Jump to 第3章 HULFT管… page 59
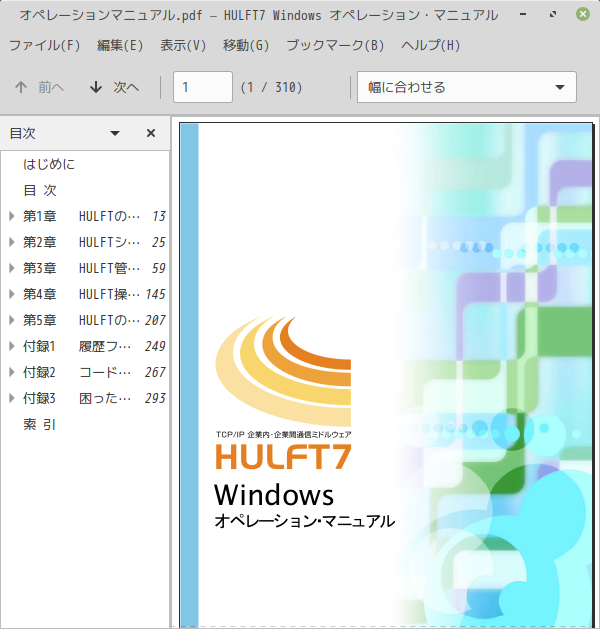The width and height of the screenshot is (600, 629). pos(85,268)
